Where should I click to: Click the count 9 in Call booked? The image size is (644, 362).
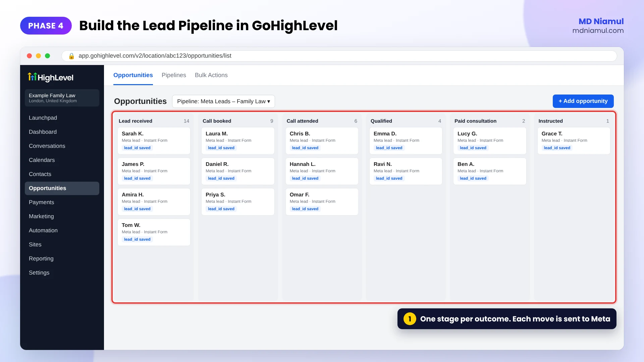click(272, 121)
